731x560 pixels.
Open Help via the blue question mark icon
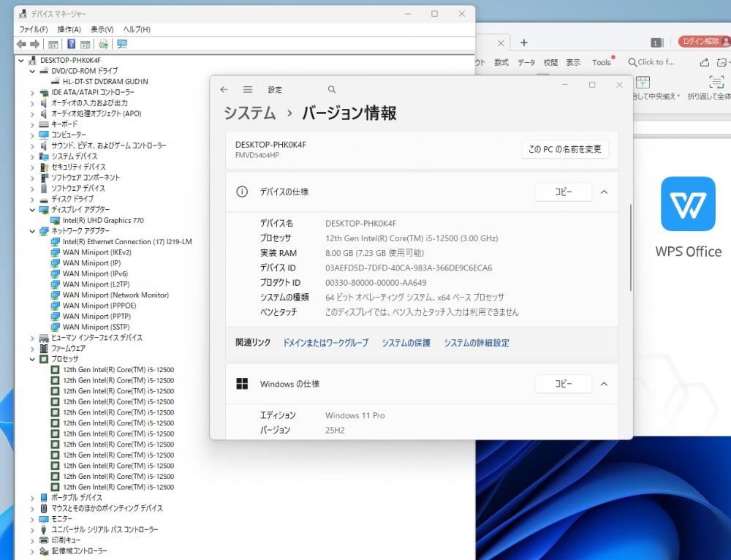tap(72, 44)
